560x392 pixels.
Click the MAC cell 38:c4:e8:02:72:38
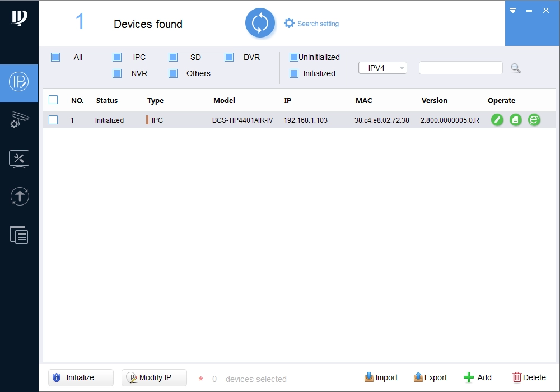pyautogui.click(x=382, y=120)
